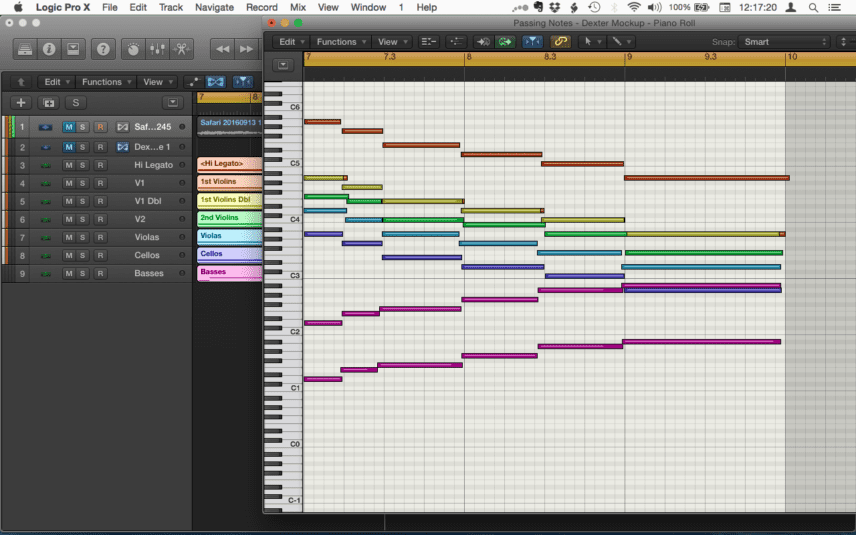Image resolution: width=856 pixels, height=535 pixels.
Task: Toggle Catch playhead in Tracks area
Action: tap(242, 82)
